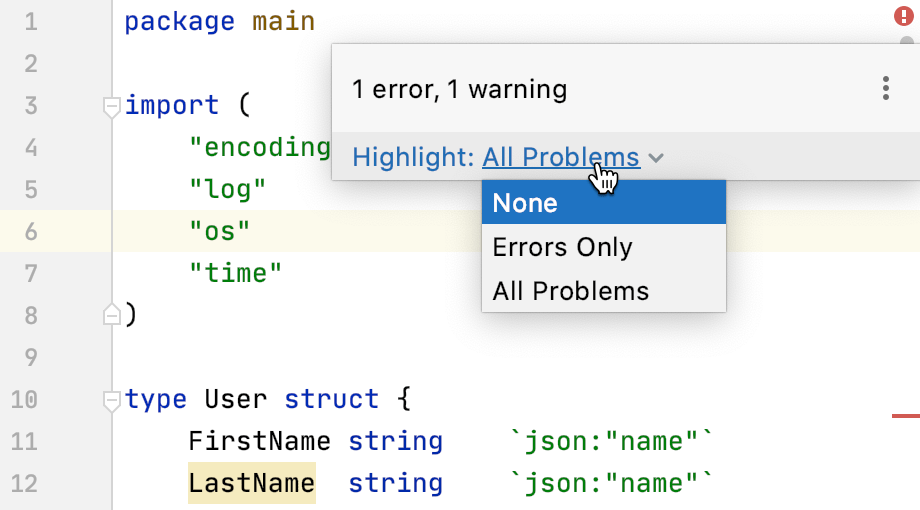Collapse the User struct fold marker
920x510 pixels.
pyautogui.click(x=112, y=400)
